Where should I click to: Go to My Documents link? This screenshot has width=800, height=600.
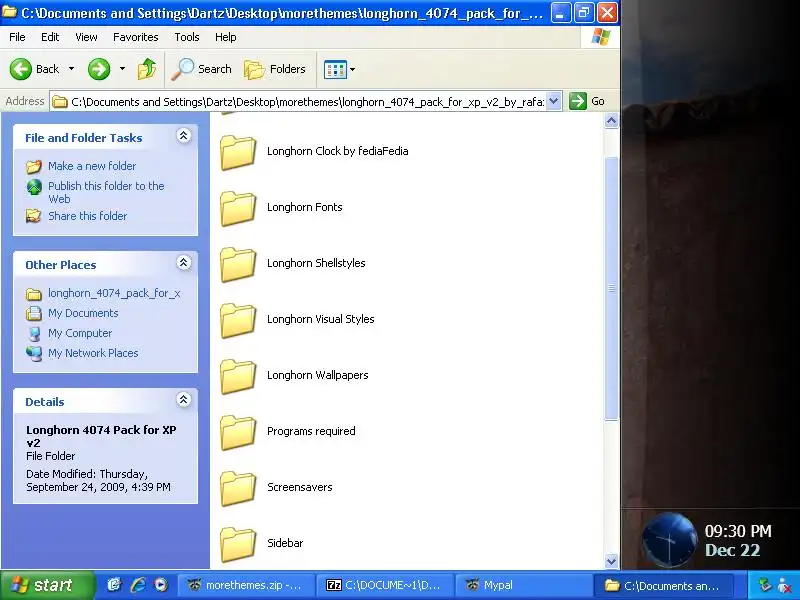pyautogui.click(x=83, y=313)
